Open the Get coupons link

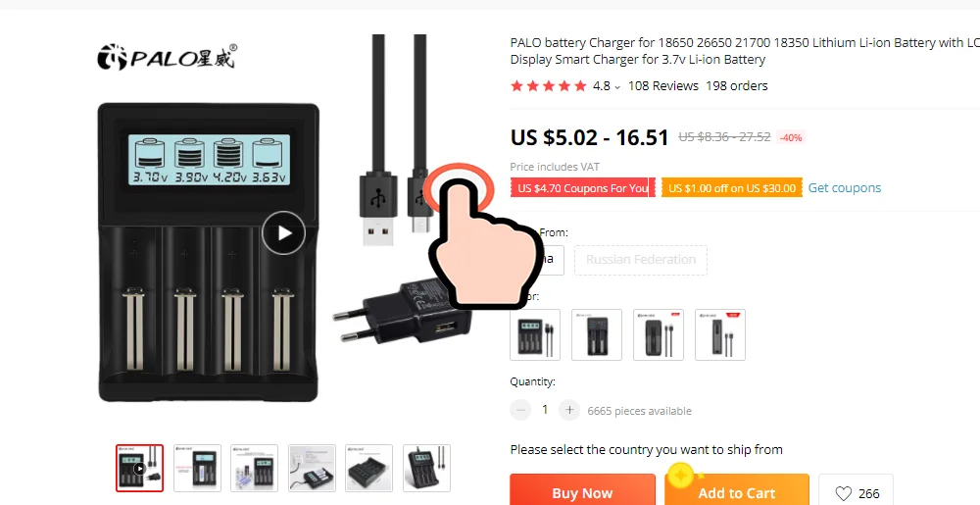[845, 187]
